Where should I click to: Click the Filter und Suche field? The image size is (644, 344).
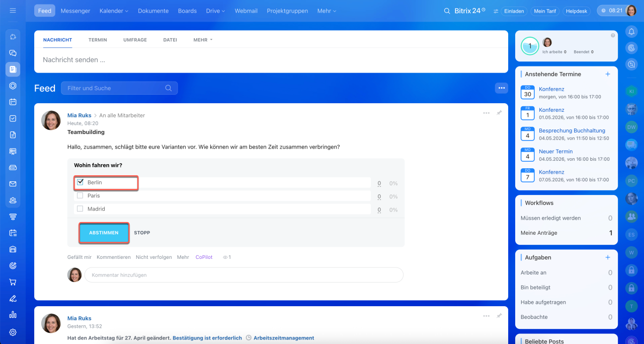click(115, 88)
